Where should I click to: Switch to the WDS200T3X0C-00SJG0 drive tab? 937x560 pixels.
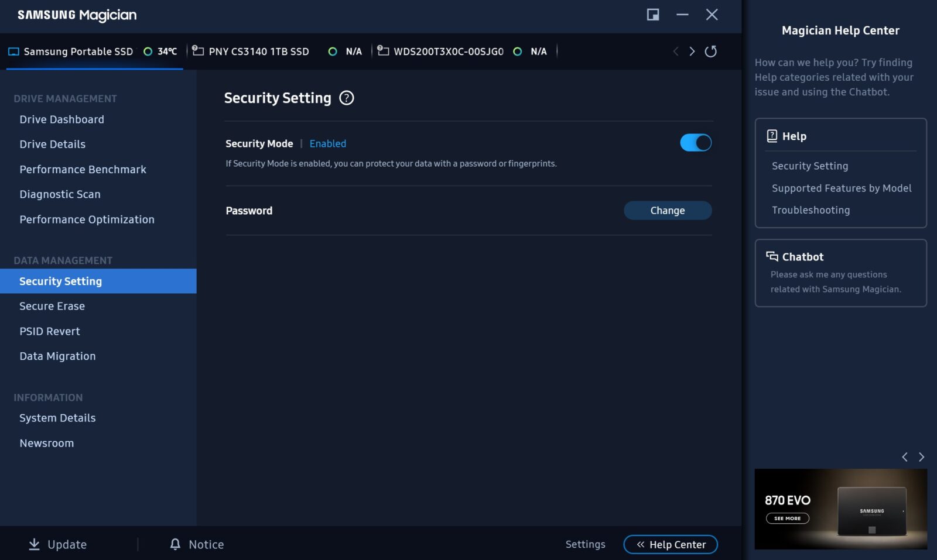tap(448, 51)
